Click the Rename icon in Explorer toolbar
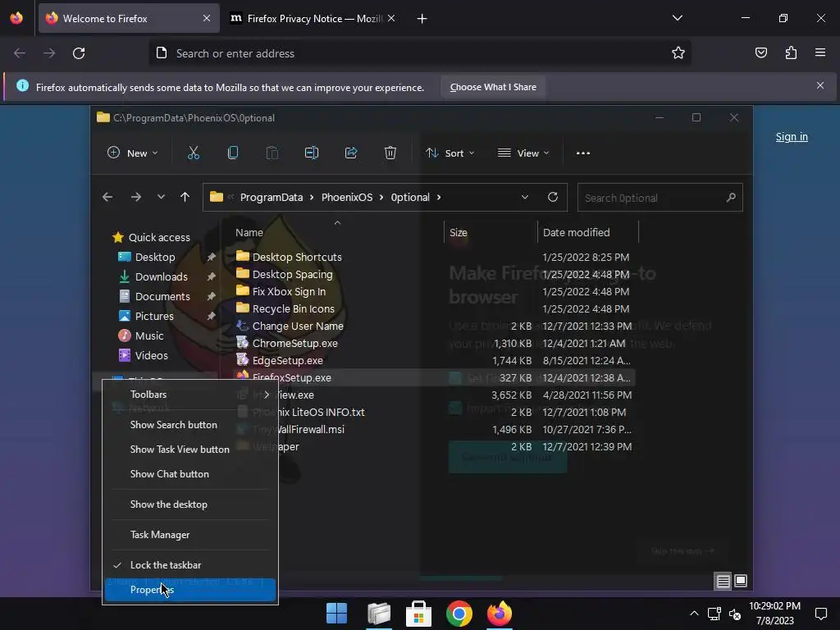The width and height of the screenshot is (840, 630). (x=311, y=153)
